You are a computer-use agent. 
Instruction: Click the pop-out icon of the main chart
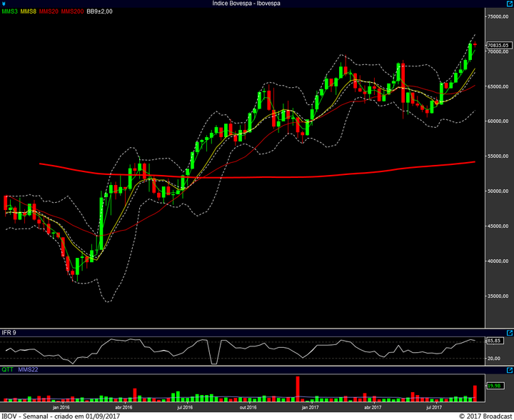click(x=508, y=4)
